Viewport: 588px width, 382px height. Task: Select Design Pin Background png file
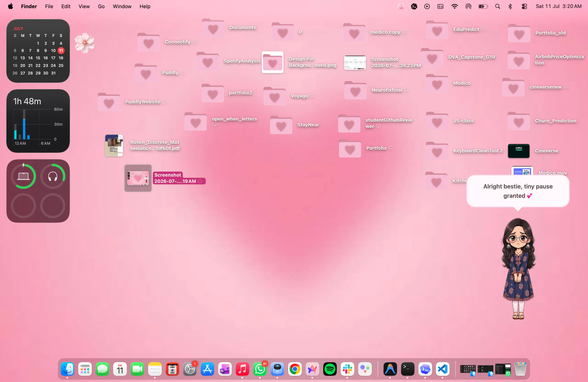coord(272,62)
